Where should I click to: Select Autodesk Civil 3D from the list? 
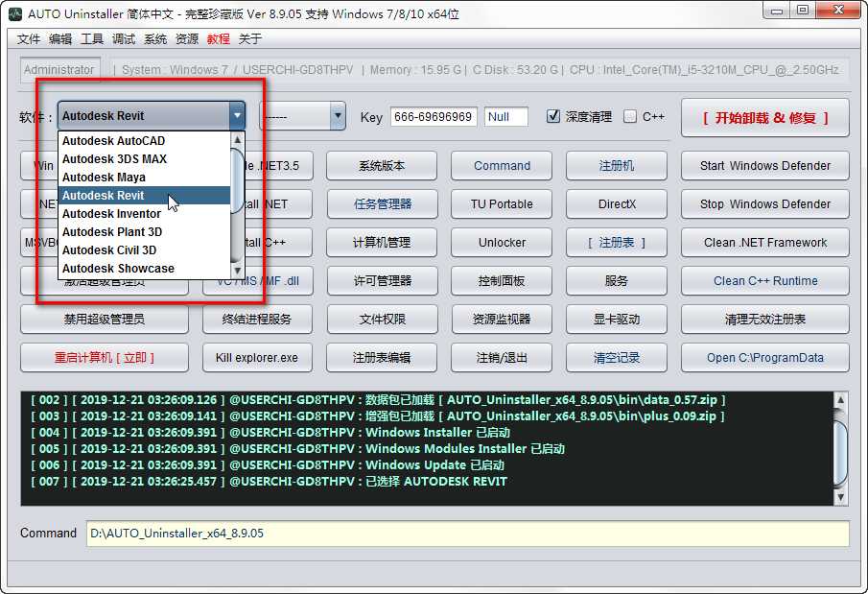[x=144, y=250]
